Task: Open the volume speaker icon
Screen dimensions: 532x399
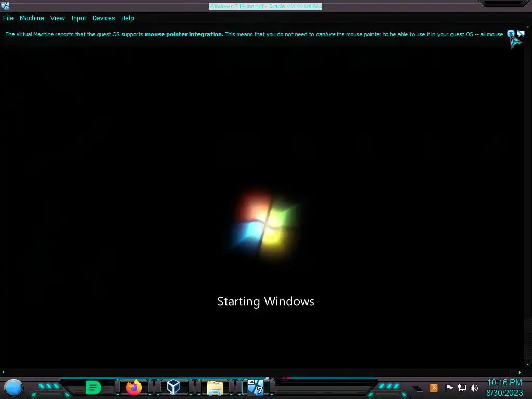Action: [474, 388]
